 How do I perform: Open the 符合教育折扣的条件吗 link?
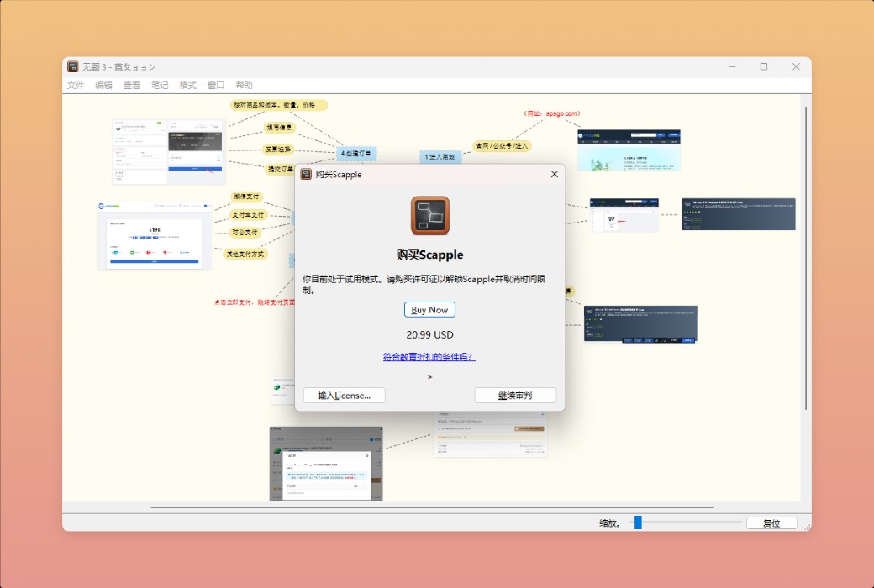tap(429, 357)
